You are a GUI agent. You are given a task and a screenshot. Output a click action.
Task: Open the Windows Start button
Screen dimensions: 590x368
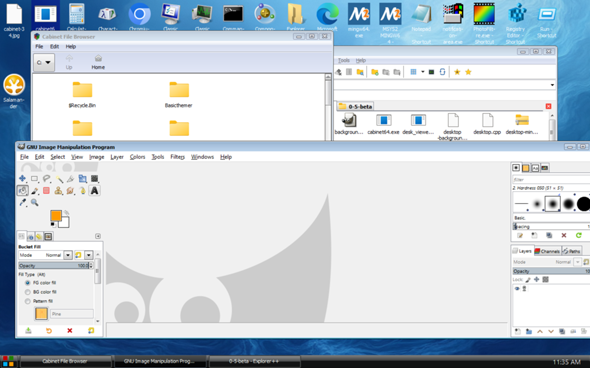click(x=8, y=361)
